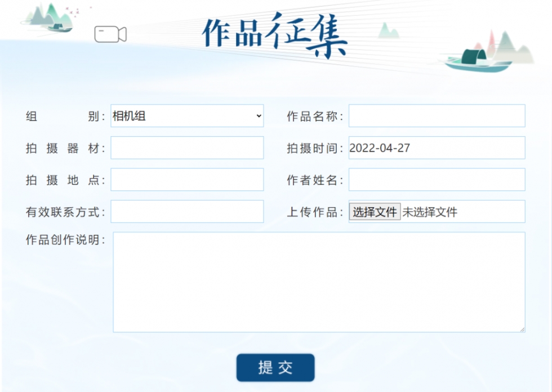Submit the form with 提交 button
Viewport: 552px width, 392px height.
275,368
